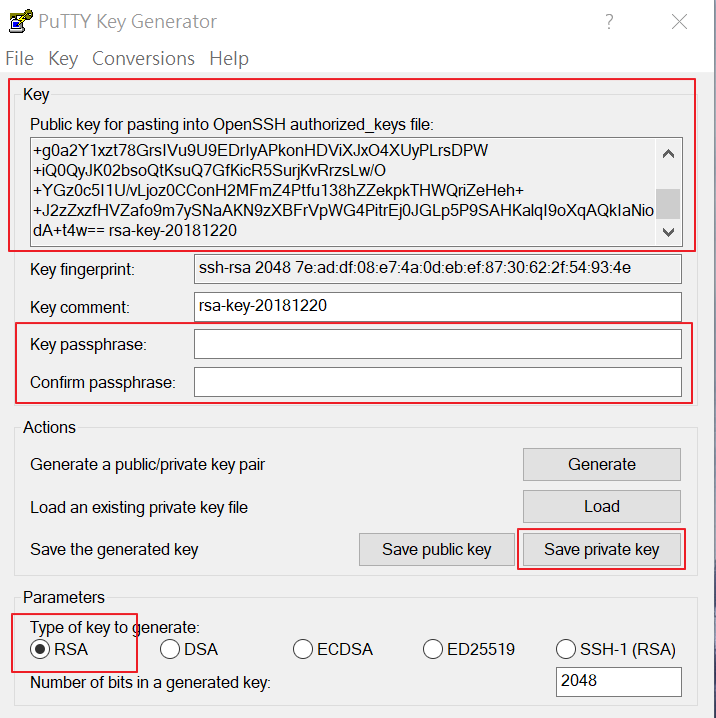Click the 'Public key for pasting into OpenSSH' label
Viewport: 716px width, 718px height.
[232, 124]
